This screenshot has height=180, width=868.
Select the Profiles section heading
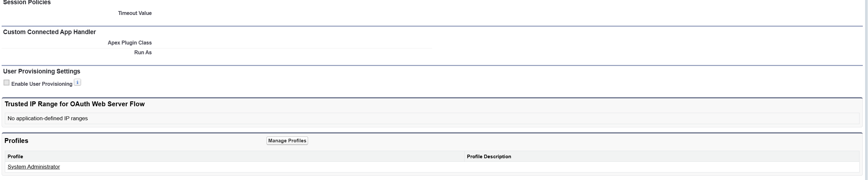point(16,141)
